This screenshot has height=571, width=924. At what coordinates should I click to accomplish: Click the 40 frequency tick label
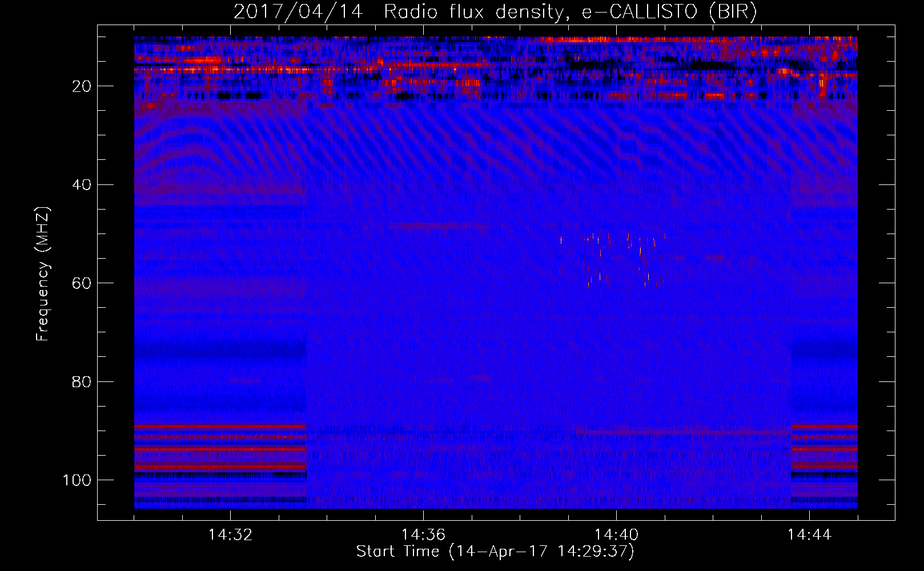coord(82,185)
